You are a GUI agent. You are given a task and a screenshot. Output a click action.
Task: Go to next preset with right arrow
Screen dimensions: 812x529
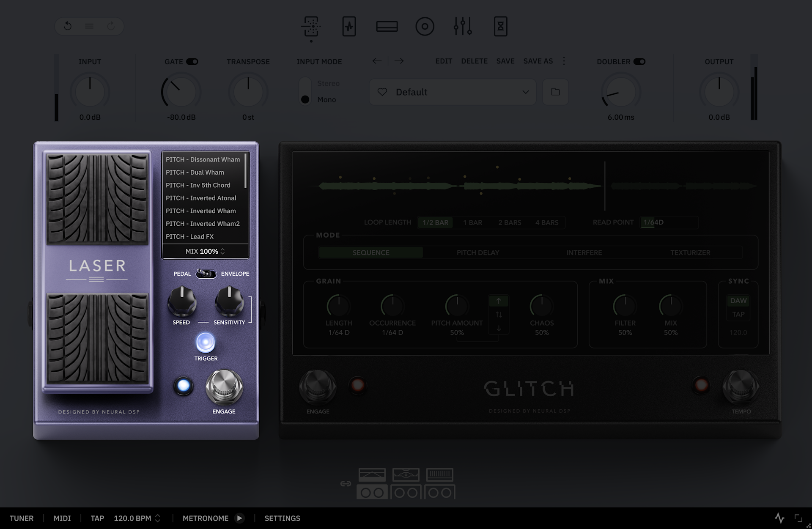(x=399, y=61)
